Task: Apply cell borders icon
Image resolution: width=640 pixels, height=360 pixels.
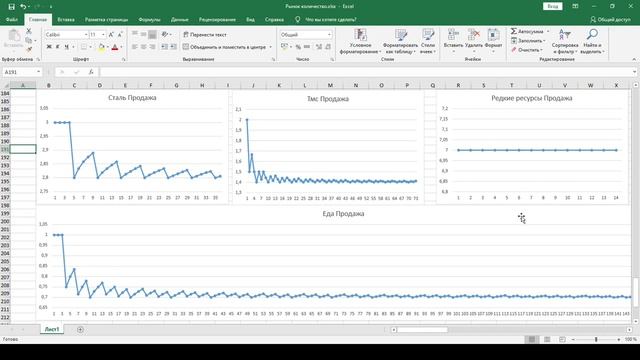Action: tap(84, 47)
